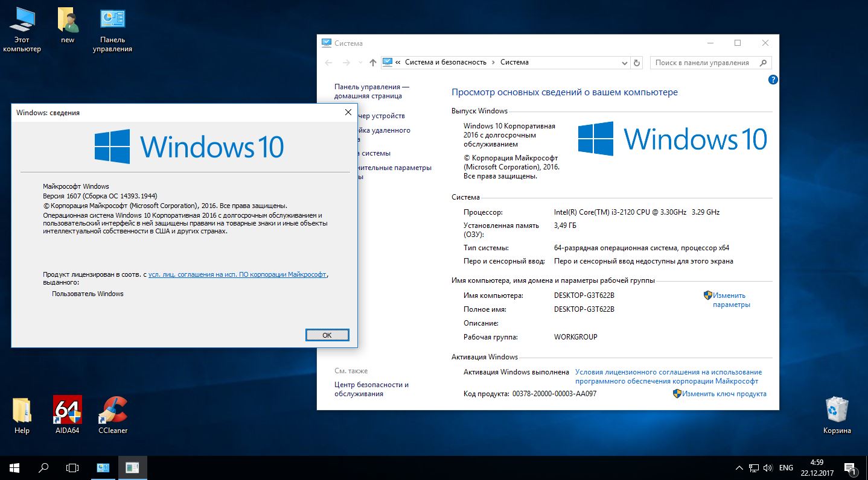868x480 pixels.
Task: Open the blue help question icon
Action: click(773, 80)
